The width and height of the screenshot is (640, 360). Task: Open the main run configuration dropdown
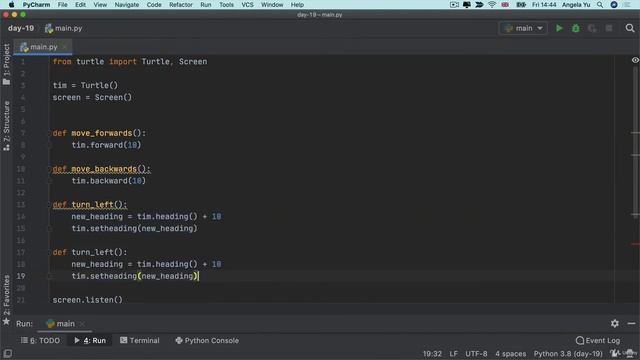(523, 28)
